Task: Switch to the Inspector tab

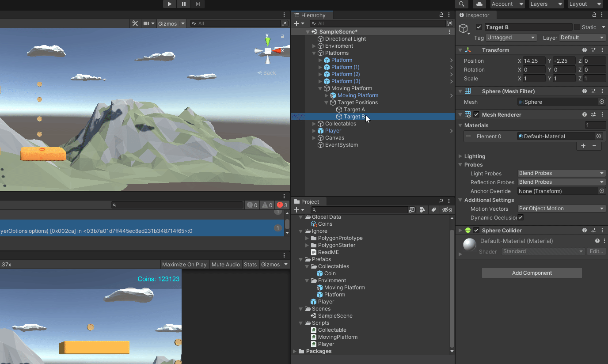Action: (474, 15)
